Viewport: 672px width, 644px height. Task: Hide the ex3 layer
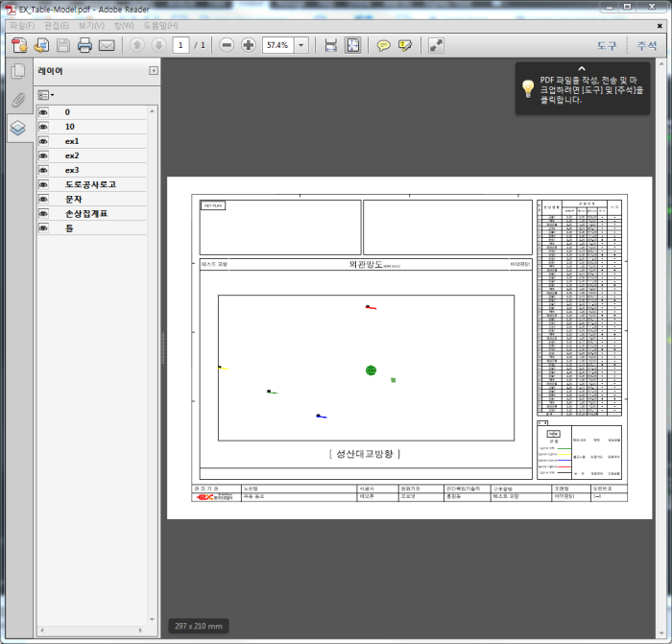click(x=43, y=171)
